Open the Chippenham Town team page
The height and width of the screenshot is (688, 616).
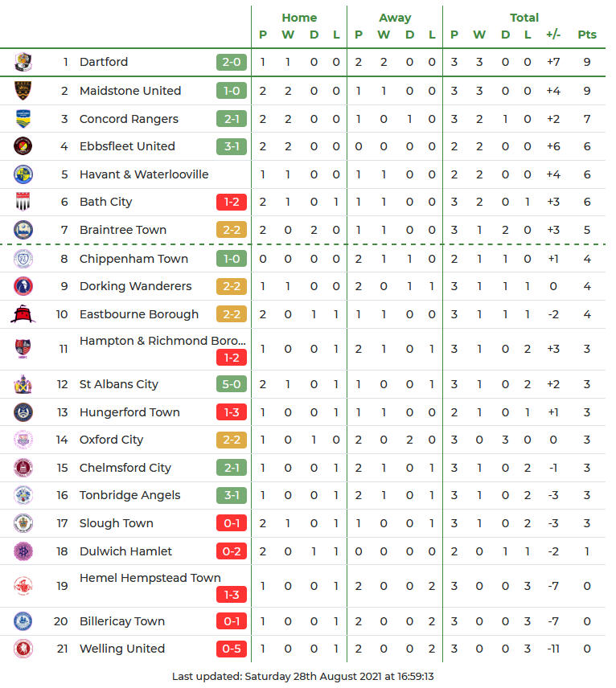pyautogui.click(x=133, y=259)
